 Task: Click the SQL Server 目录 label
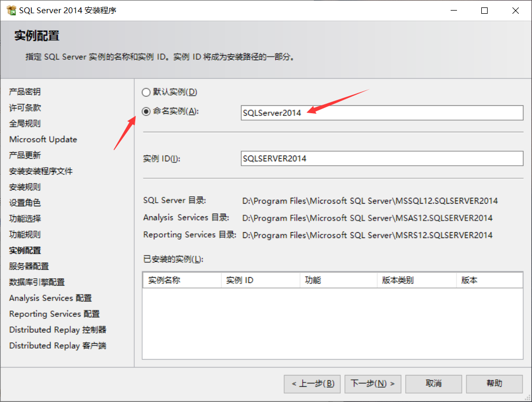[x=174, y=200]
